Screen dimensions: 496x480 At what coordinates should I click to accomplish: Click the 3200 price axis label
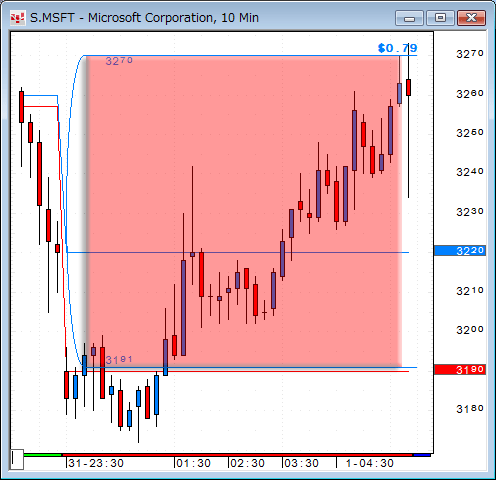tap(470, 330)
